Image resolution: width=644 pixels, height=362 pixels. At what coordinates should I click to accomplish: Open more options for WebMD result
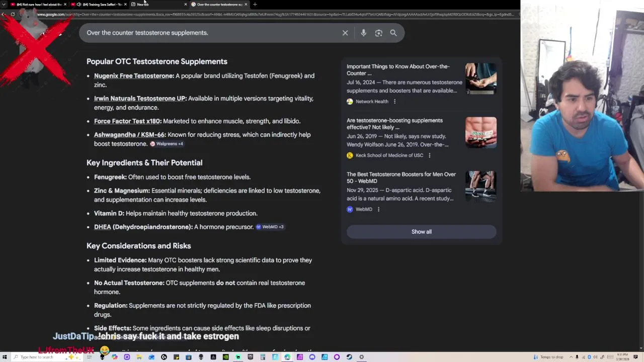tap(378, 209)
